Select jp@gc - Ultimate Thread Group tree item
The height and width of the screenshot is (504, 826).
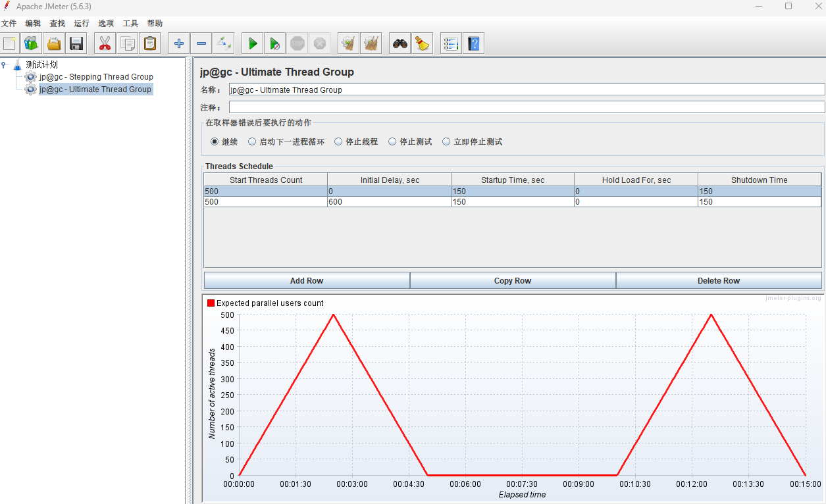(95, 89)
